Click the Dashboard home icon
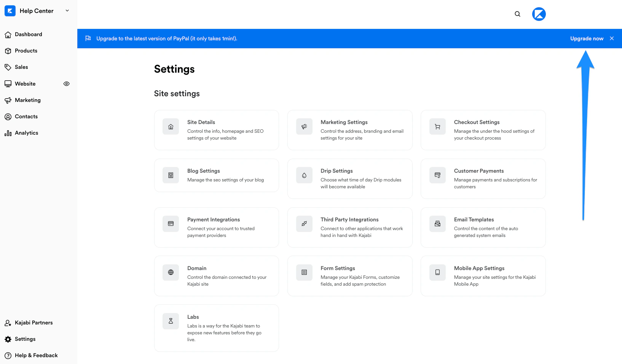Screen dimensions: 622x364 pos(8,34)
